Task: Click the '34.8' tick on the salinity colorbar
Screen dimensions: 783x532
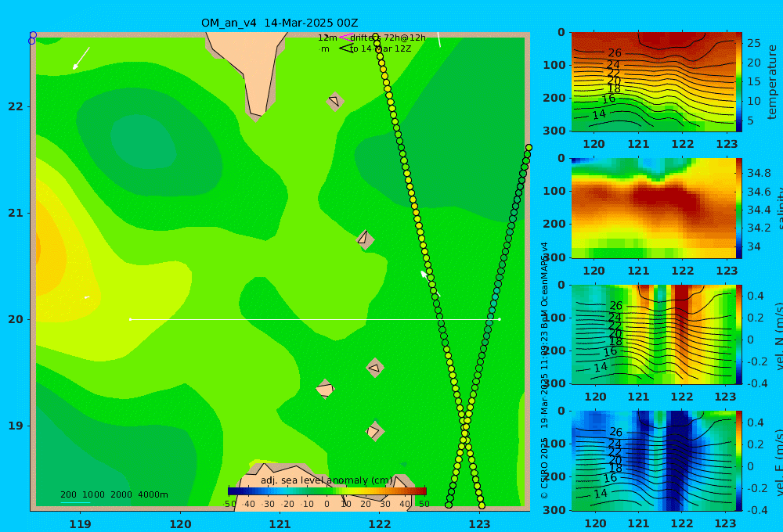Action: [759, 173]
